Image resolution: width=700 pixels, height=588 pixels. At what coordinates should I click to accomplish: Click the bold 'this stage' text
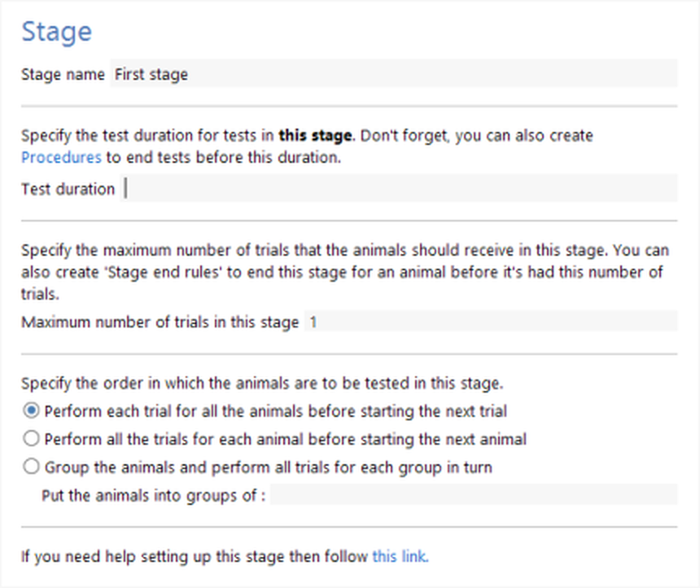pyautogui.click(x=316, y=135)
